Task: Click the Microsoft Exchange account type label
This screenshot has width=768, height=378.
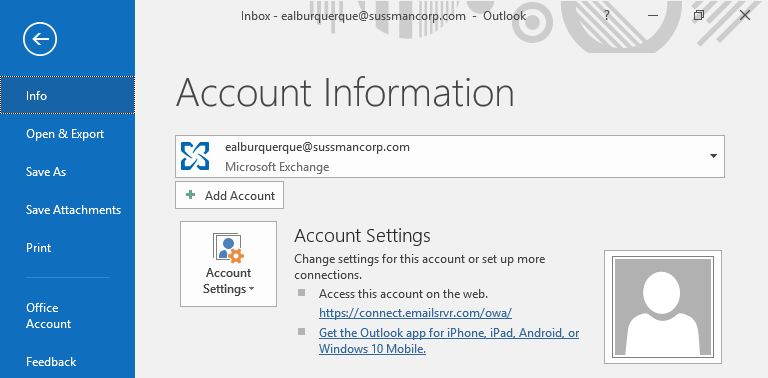Action: pos(277,167)
